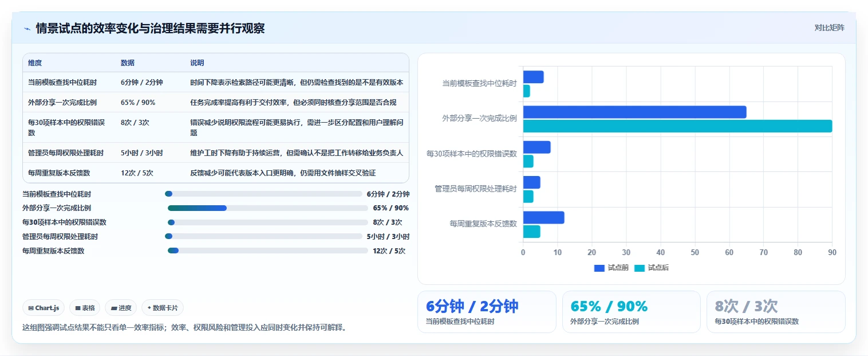Viewport: 868px width, 356px height.
Task: Click the 说明 table column header
Action: (x=197, y=63)
